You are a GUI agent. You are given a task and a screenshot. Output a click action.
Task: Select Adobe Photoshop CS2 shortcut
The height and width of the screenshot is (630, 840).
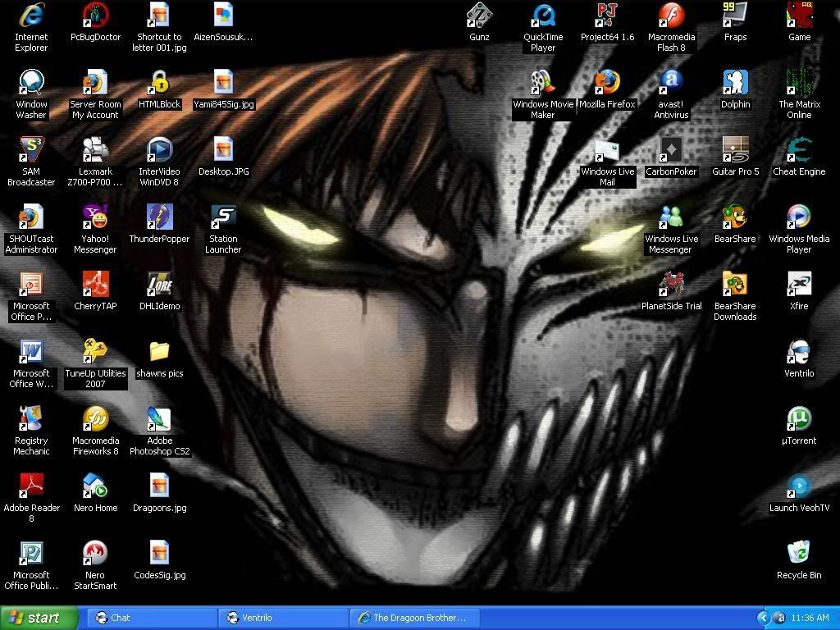tap(159, 418)
